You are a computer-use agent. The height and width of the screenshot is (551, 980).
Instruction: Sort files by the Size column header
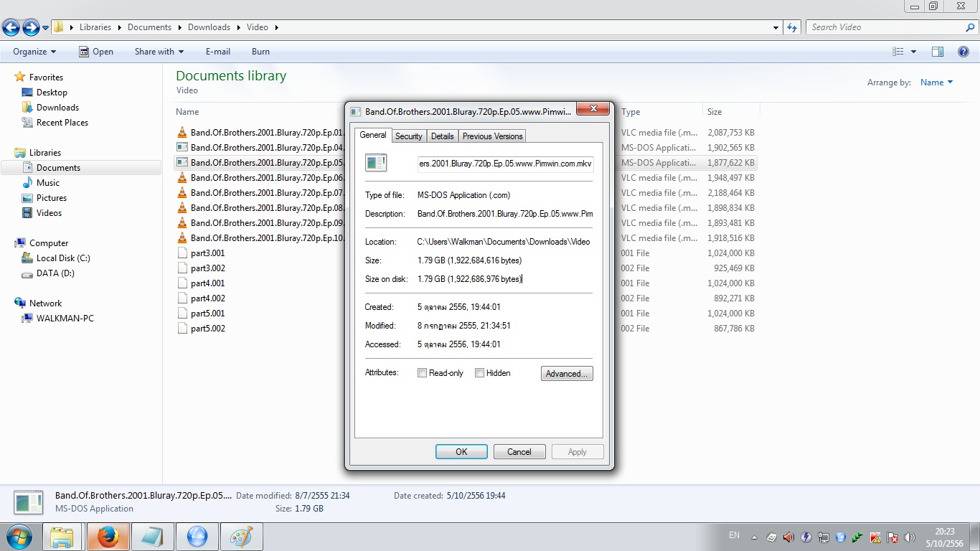coord(731,112)
